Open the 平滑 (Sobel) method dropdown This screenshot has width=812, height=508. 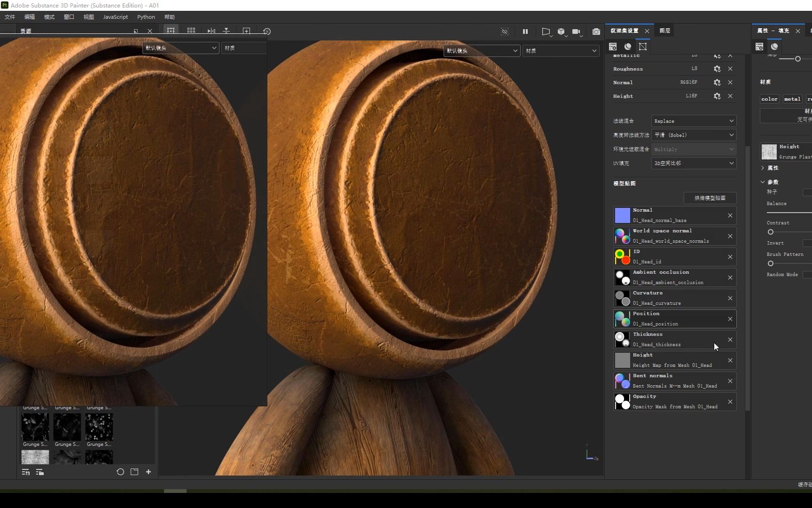pos(694,135)
